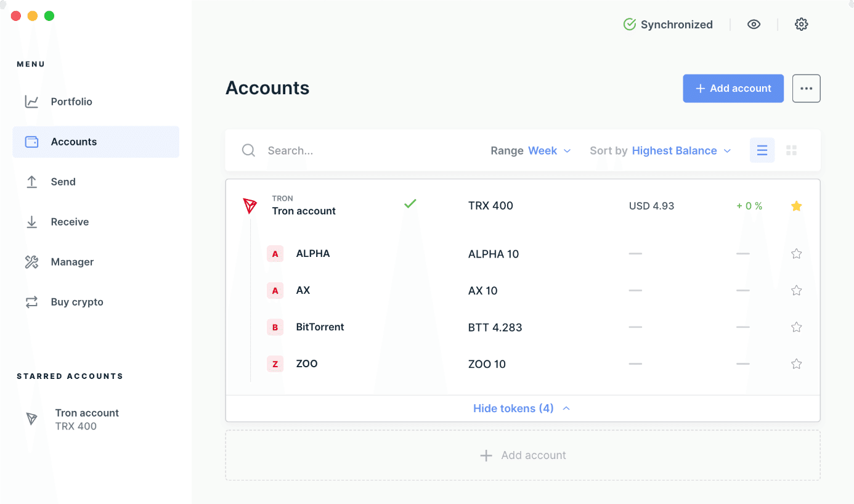
Task: Switch to grid view layout
Action: [x=792, y=150]
